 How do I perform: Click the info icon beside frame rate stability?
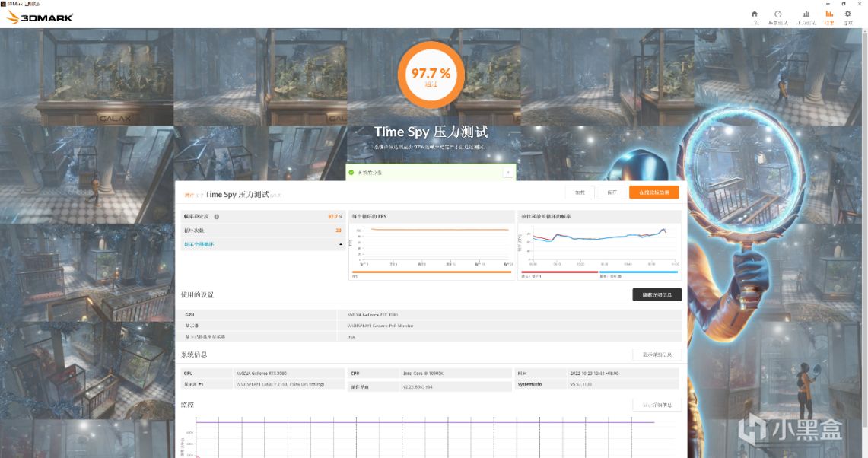pyautogui.click(x=217, y=217)
